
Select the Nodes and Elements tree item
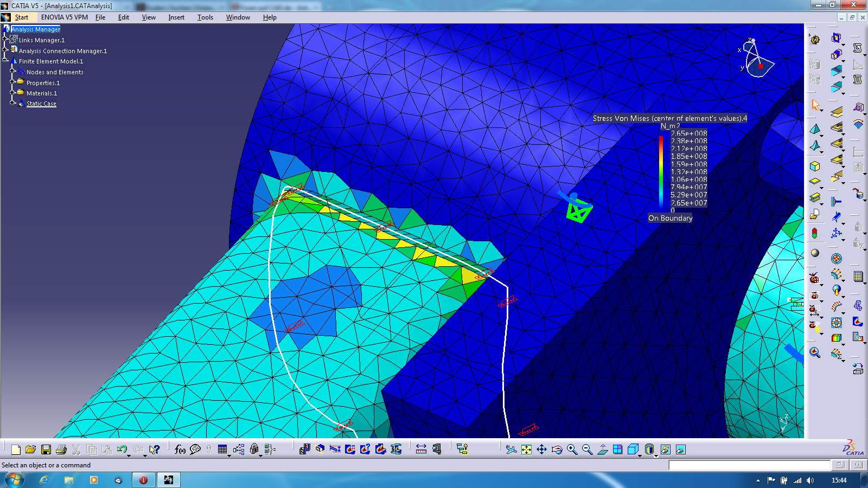(55, 72)
